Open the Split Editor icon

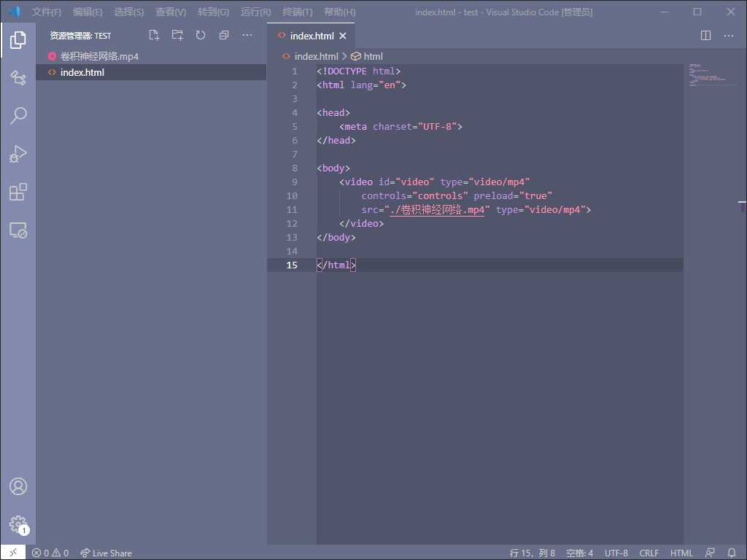705,34
